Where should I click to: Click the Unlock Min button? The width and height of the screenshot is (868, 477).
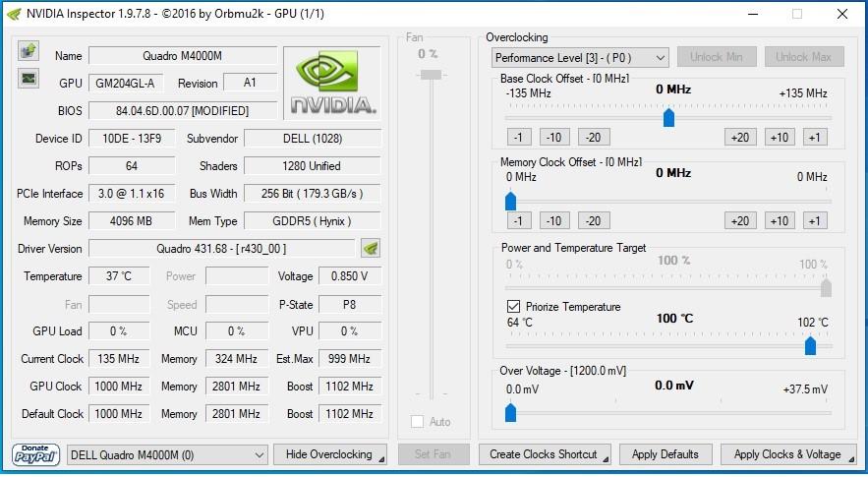[x=717, y=57]
